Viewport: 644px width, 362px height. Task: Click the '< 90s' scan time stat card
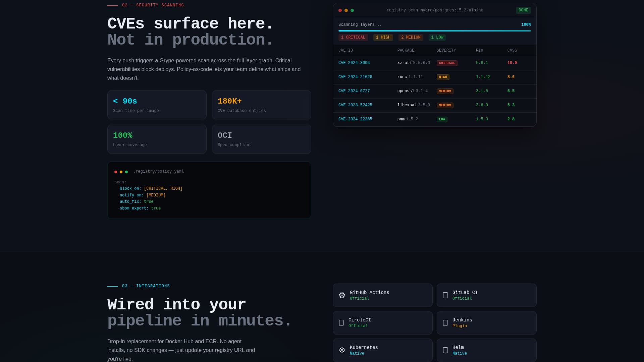coord(157,105)
